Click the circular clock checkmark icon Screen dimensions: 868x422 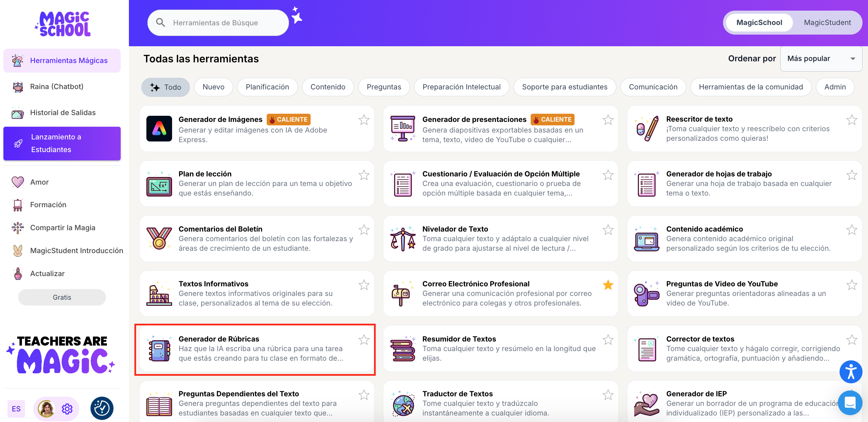102,408
